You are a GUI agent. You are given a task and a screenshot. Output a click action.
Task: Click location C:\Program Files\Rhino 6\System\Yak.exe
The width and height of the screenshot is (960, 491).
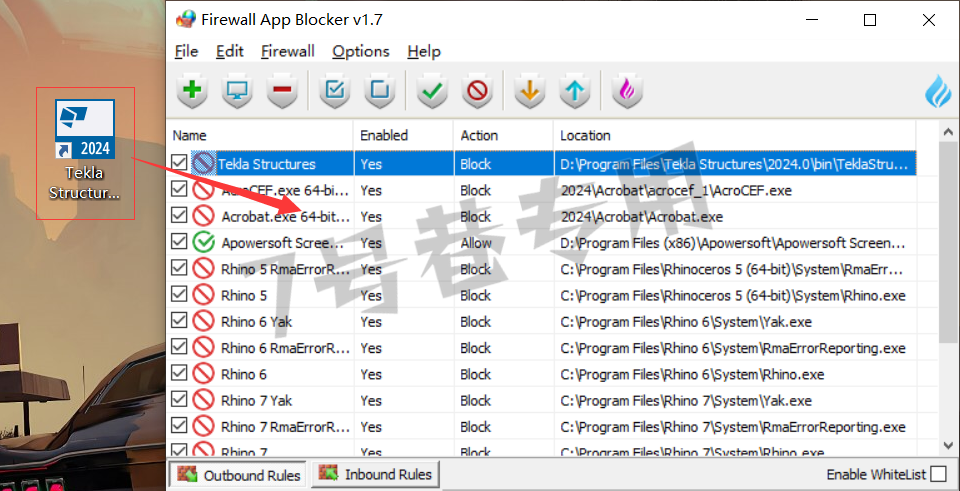(x=686, y=321)
